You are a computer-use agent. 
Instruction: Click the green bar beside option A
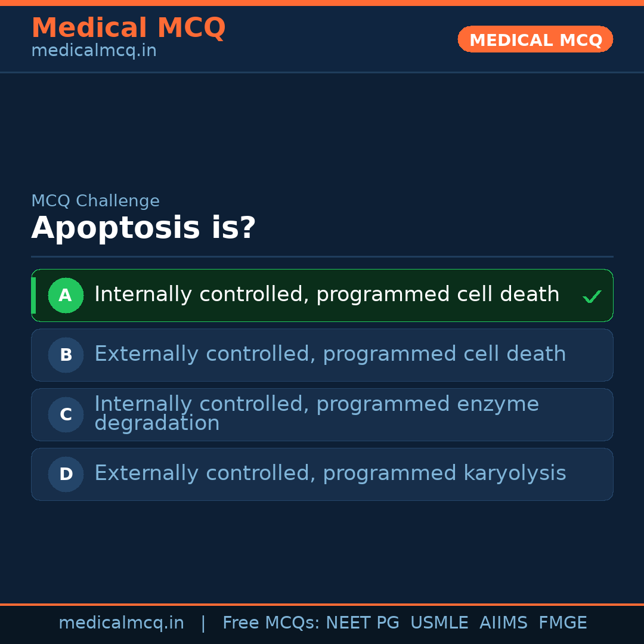pyautogui.click(x=33, y=295)
